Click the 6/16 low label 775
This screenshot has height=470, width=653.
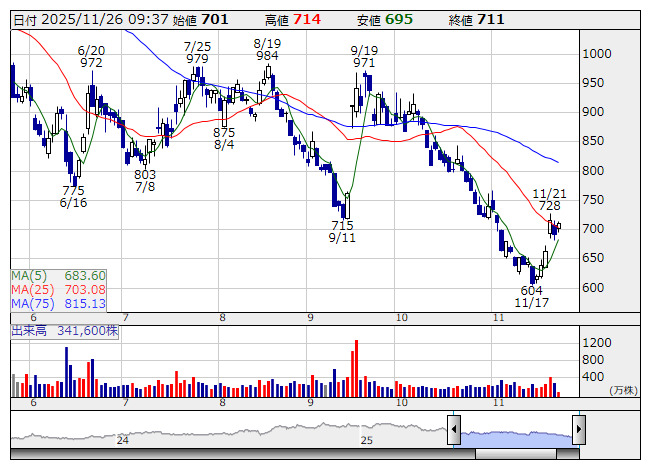click(x=73, y=190)
